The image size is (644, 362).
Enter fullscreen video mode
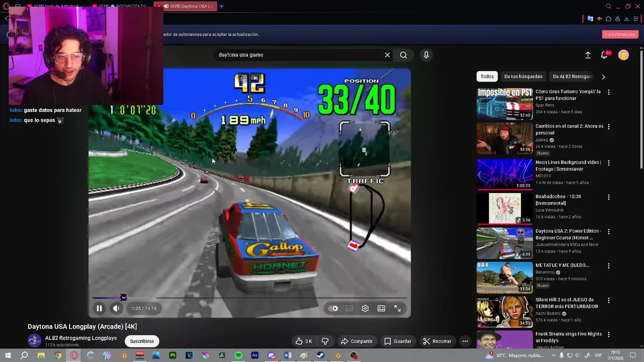click(x=397, y=308)
